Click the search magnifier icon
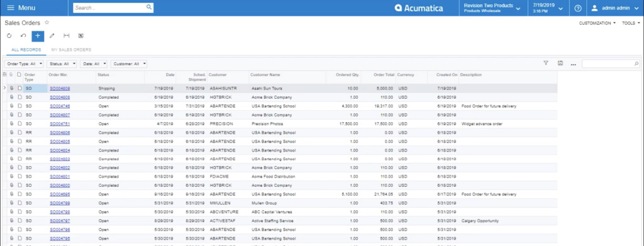 148,8
